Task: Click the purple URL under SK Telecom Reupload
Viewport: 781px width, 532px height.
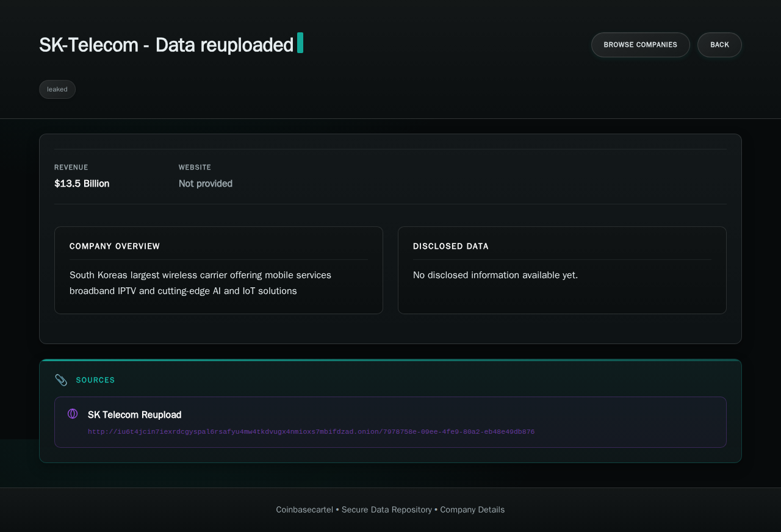Action: [x=311, y=432]
